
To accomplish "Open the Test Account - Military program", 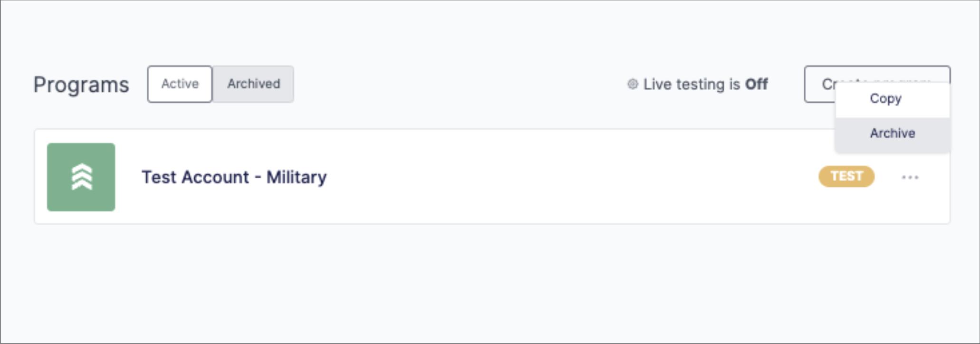I will (234, 177).
